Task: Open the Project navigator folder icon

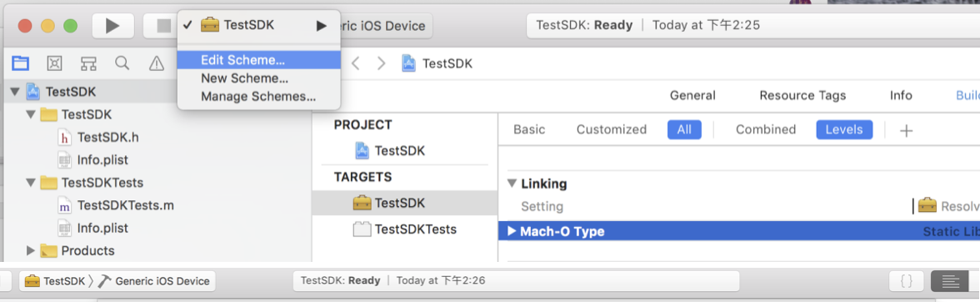Action: click(x=21, y=63)
